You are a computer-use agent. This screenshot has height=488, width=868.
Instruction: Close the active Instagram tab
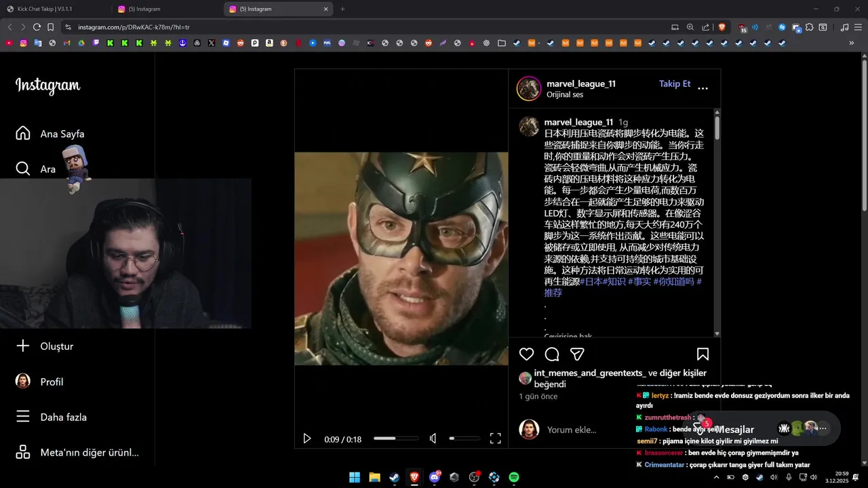(325, 9)
